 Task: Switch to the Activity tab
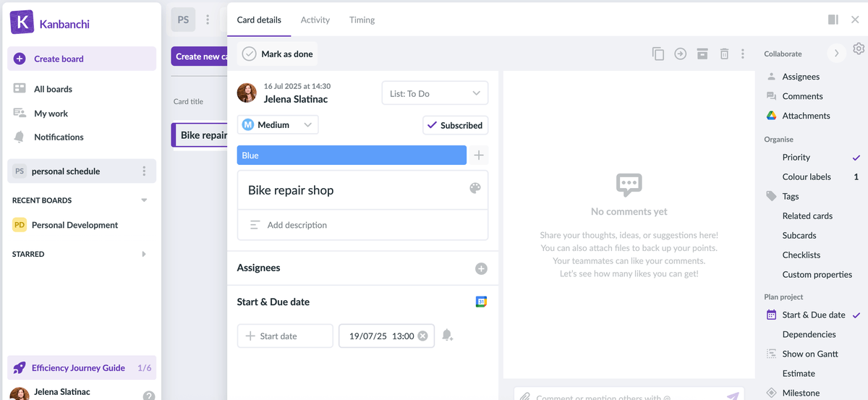coord(315,20)
